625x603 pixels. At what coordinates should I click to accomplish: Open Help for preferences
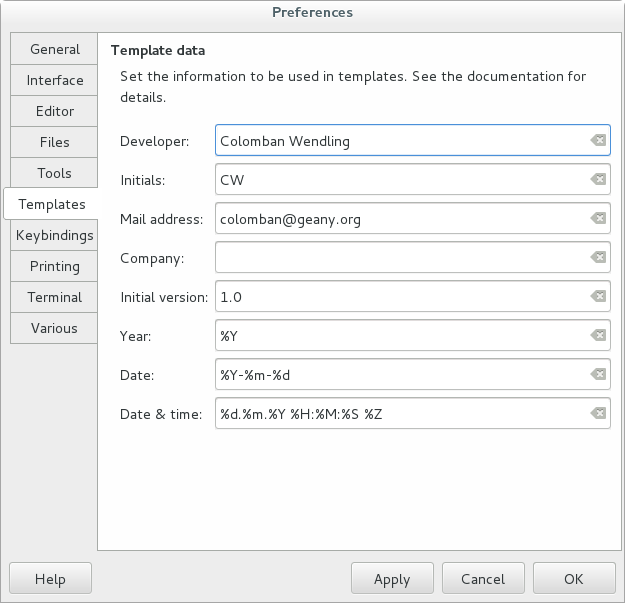coord(50,579)
